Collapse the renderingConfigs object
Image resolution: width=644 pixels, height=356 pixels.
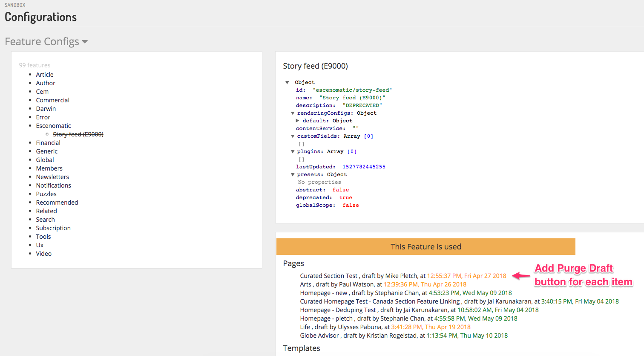293,113
